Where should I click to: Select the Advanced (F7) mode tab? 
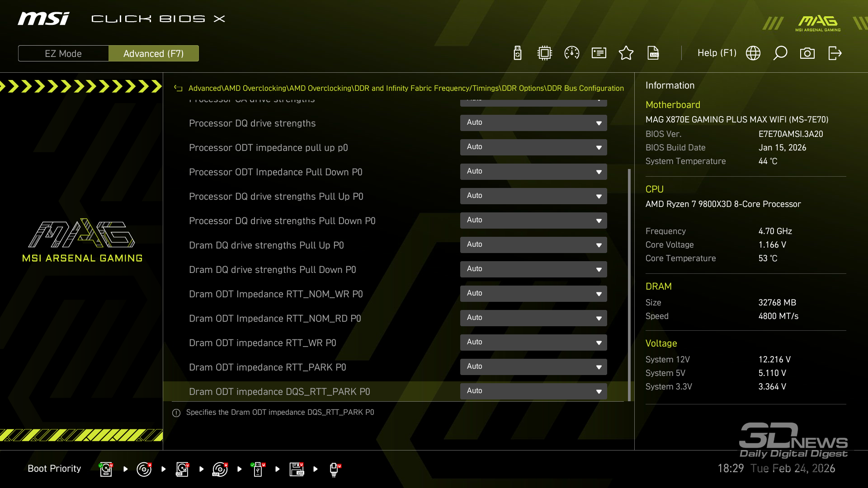click(x=153, y=53)
